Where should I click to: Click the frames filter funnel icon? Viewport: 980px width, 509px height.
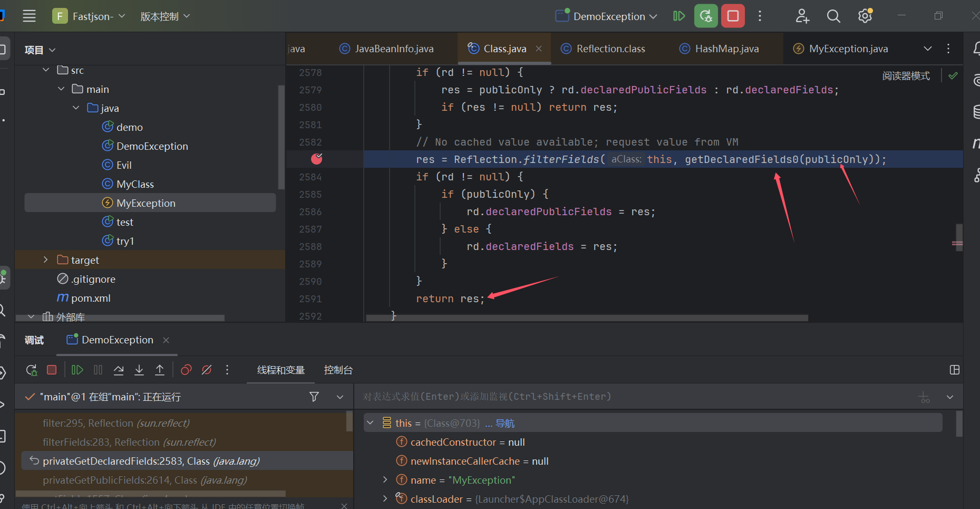[314, 397]
